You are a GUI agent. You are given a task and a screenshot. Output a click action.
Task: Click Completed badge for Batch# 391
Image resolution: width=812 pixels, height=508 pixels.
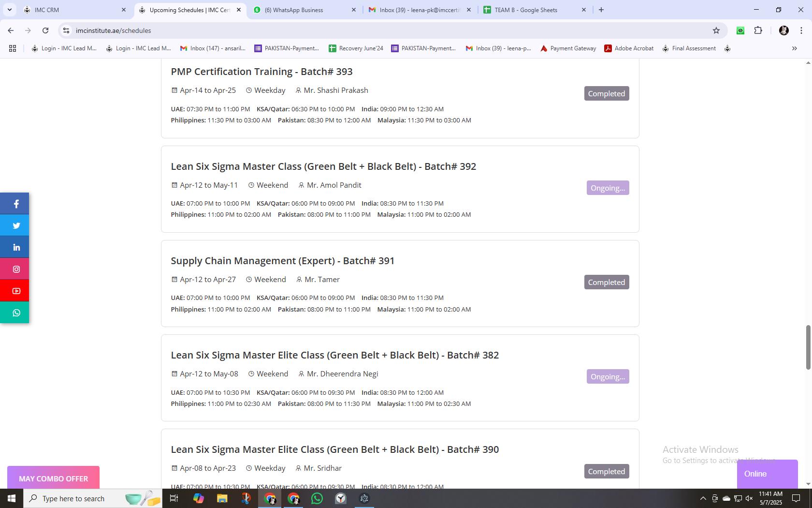coord(607,283)
